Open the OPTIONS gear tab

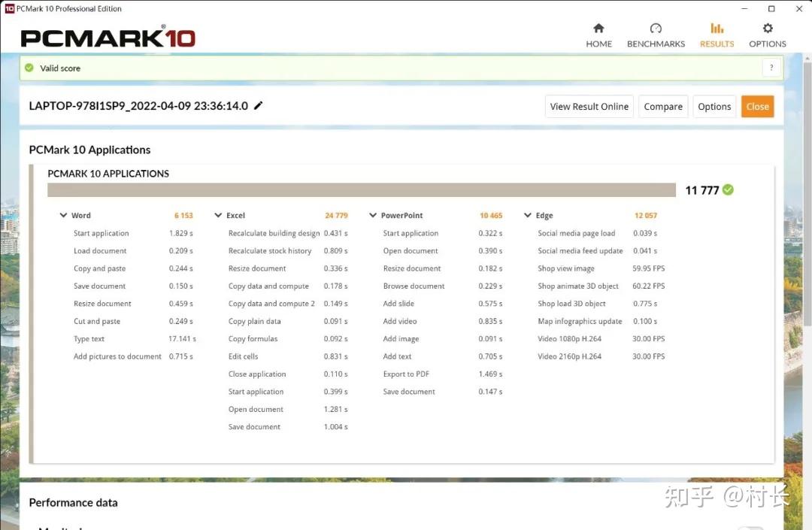point(768,35)
